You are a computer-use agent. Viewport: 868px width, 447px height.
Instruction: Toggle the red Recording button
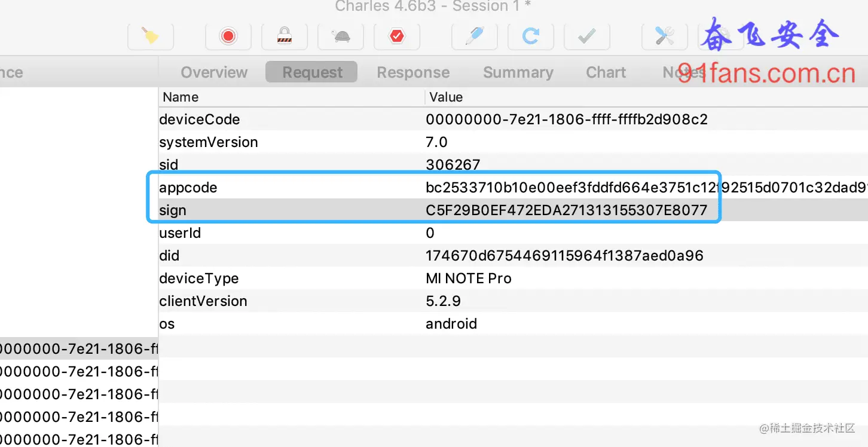[x=228, y=37]
